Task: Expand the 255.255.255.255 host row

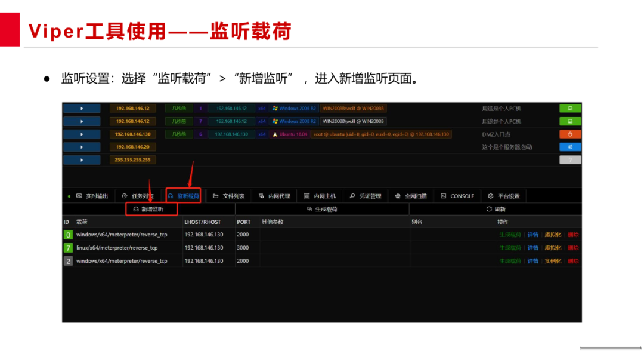Action: [82, 159]
